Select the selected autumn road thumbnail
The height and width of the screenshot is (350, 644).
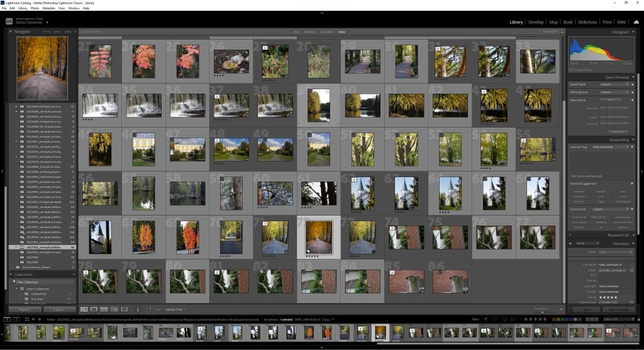(318, 237)
